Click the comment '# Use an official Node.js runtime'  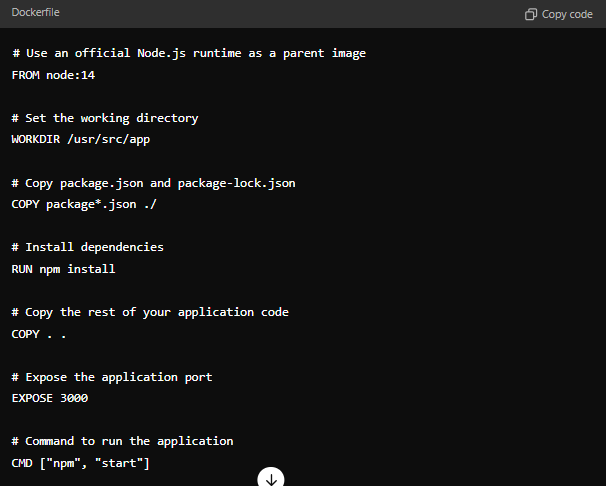point(127,53)
